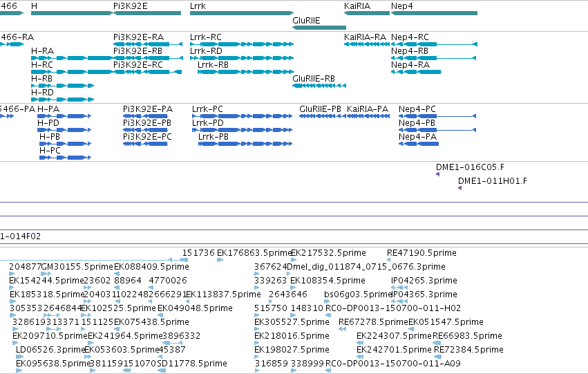Viewport: 588px width, 374px height.
Task: Click the EK075438.5prime EST label
Action: coord(151,323)
